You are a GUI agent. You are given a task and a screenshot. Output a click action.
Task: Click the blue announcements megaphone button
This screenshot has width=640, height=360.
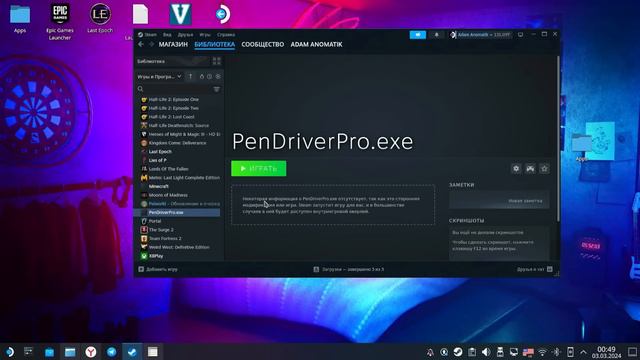click(418, 35)
